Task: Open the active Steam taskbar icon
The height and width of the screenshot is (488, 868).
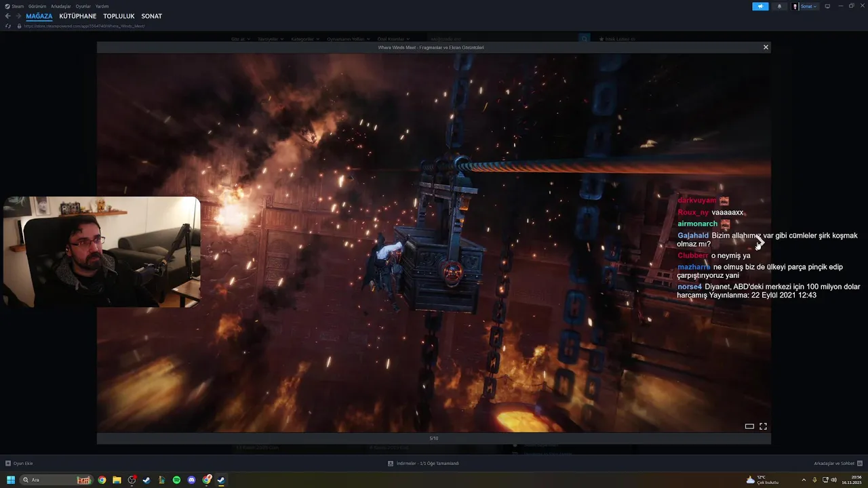Action: coord(221,480)
